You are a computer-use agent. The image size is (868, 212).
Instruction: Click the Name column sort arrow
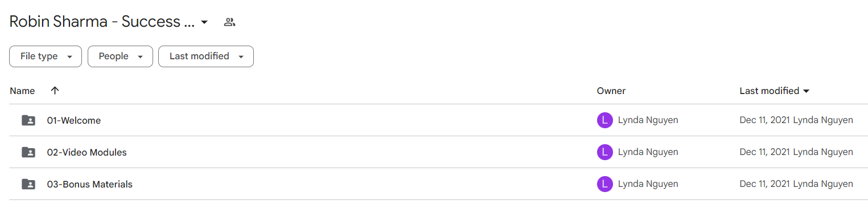(55, 91)
